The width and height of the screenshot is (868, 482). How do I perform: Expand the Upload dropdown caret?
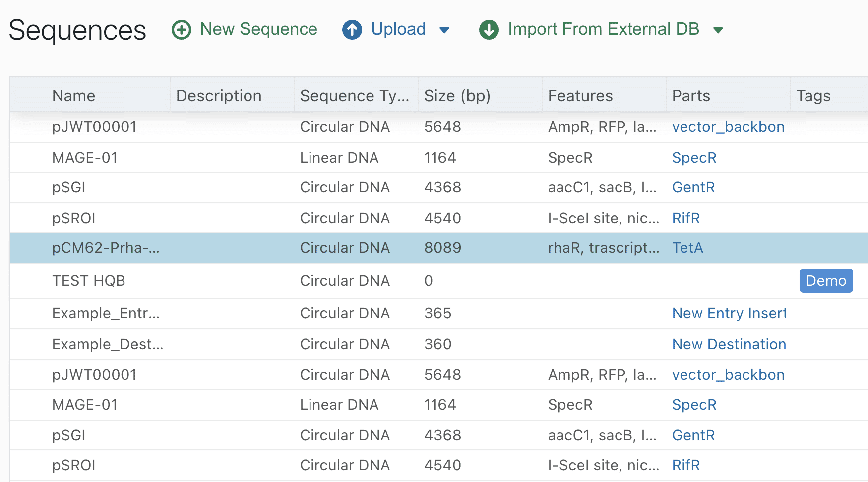point(445,30)
